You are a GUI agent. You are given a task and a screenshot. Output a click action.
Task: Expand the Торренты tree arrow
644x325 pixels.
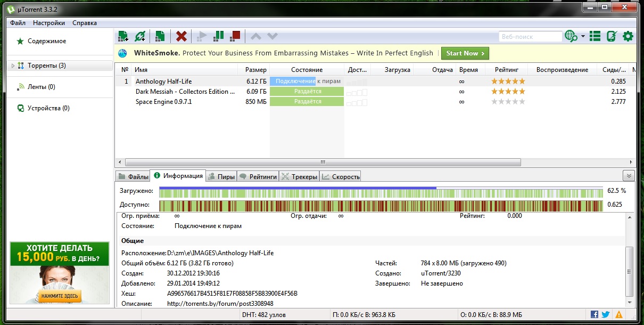coord(13,66)
